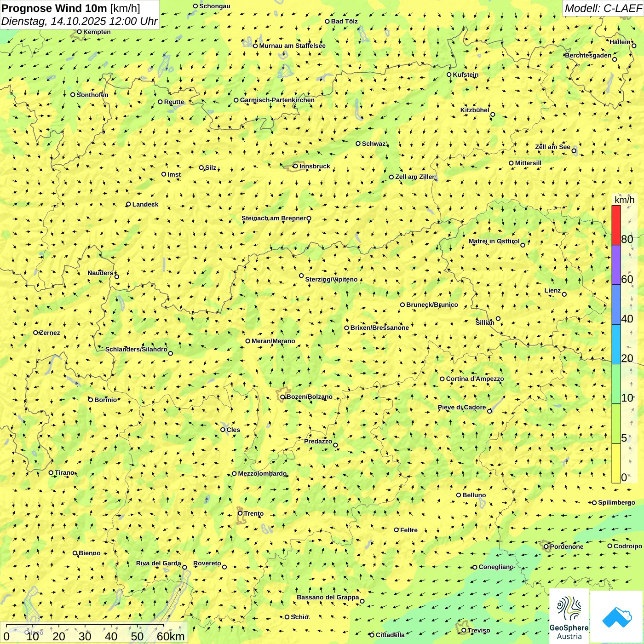Image resolution: width=644 pixels, height=644 pixels.
Task: Click the light blue 20 km/h legend color
Action: pos(616,345)
